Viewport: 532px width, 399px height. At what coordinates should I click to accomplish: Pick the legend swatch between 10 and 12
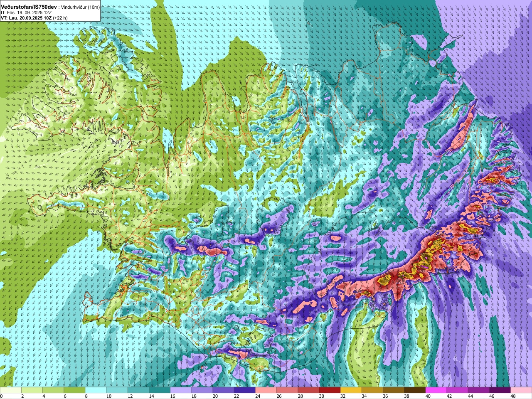pos(117,390)
